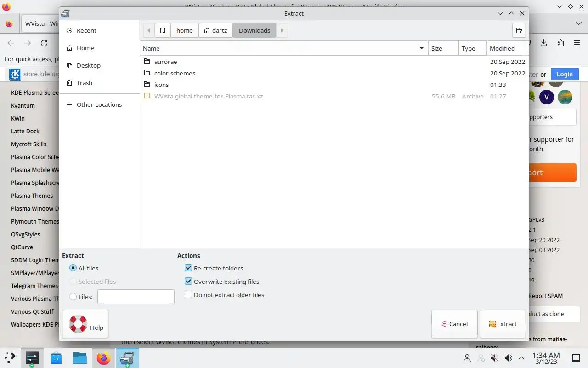Click the create new folder icon
This screenshot has height=368, width=588.
[x=519, y=30]
